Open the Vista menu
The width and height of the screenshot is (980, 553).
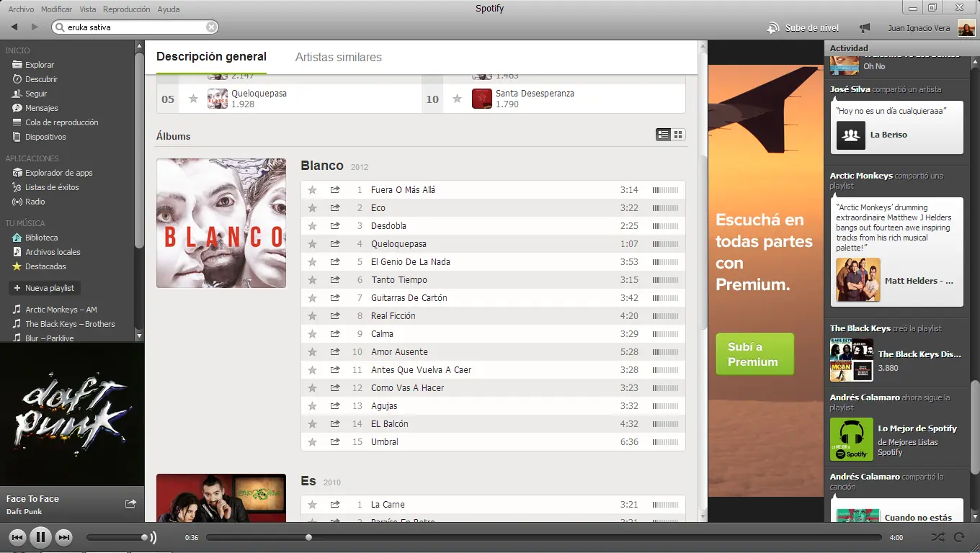88,9
